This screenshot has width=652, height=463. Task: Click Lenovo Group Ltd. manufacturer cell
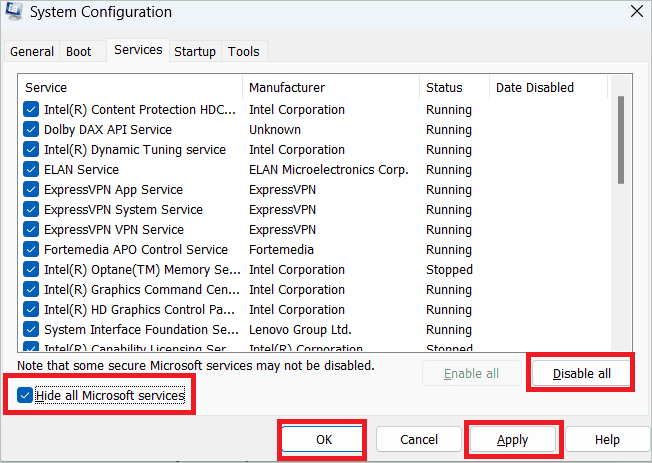coord(300,329)
